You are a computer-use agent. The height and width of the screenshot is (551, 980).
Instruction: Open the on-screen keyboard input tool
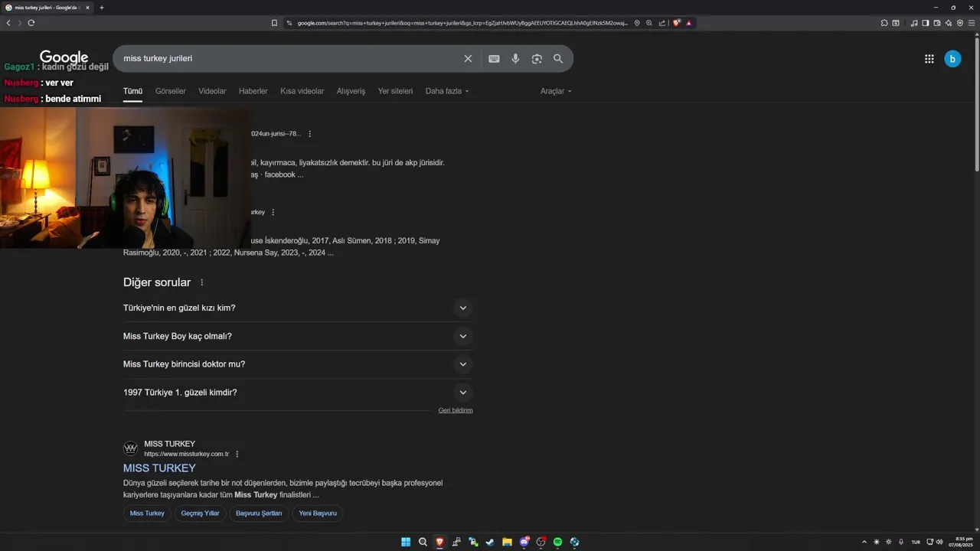494,59
